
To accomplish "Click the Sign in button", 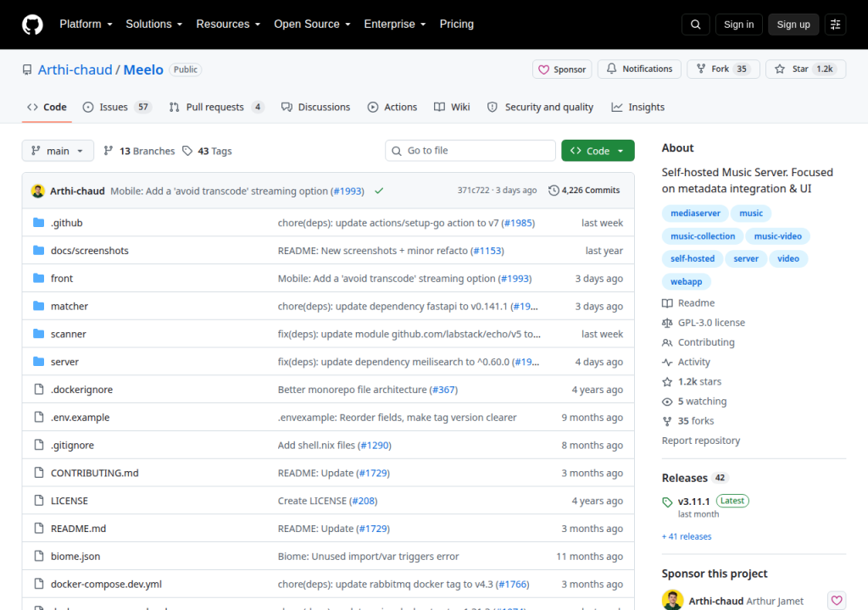I will (x=738, y=25).
